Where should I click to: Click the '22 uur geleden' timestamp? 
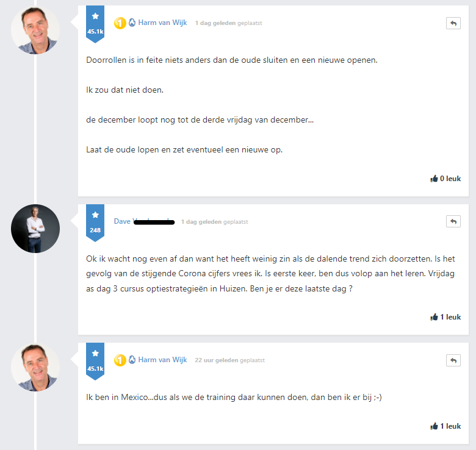pos(216,360)
